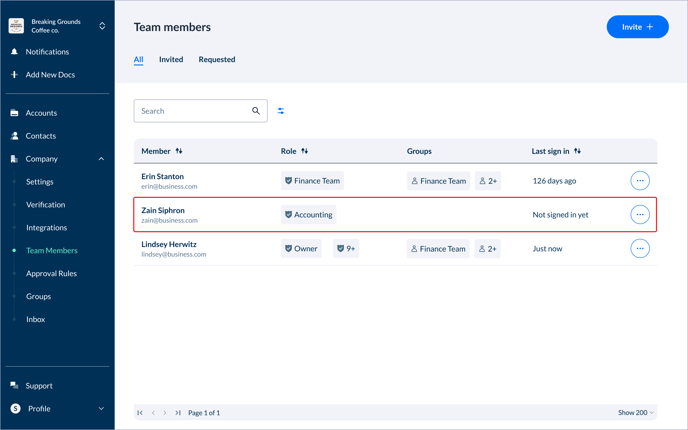Click the Groups column header
688x430 pixels.
click(x=419, y=151)
